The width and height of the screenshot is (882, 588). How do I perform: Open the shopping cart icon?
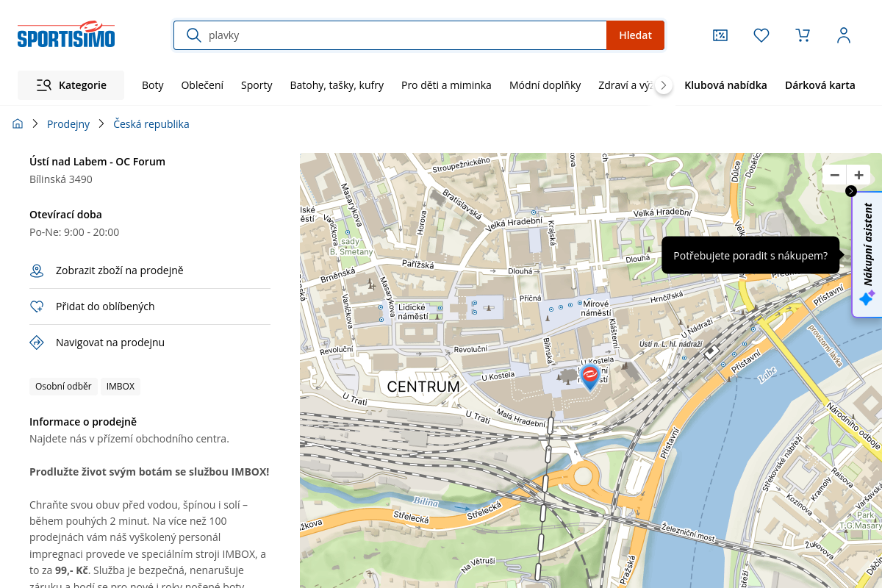tap(803, 35)
